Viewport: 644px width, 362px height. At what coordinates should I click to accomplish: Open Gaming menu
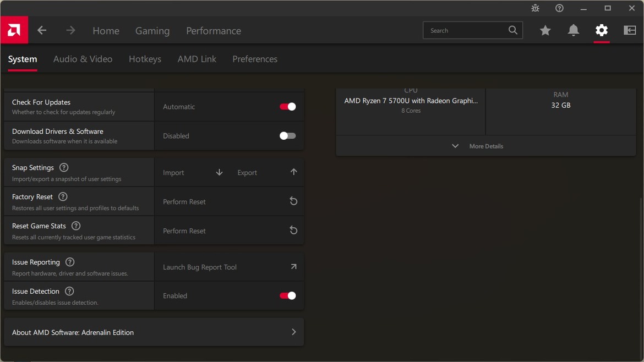pos(152,31)
